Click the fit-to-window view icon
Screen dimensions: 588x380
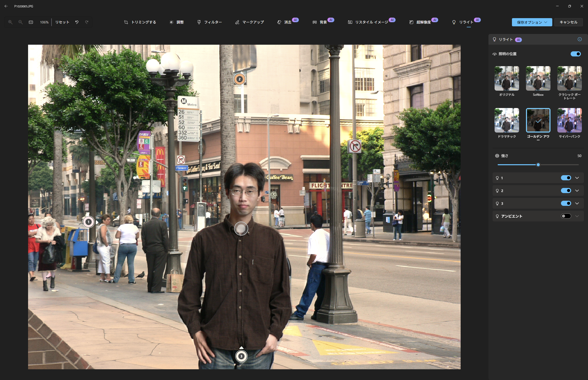click(x=31, y=22)
